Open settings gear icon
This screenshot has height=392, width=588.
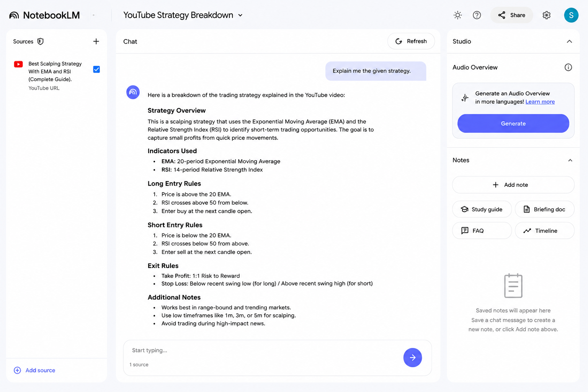click(547, 15)
